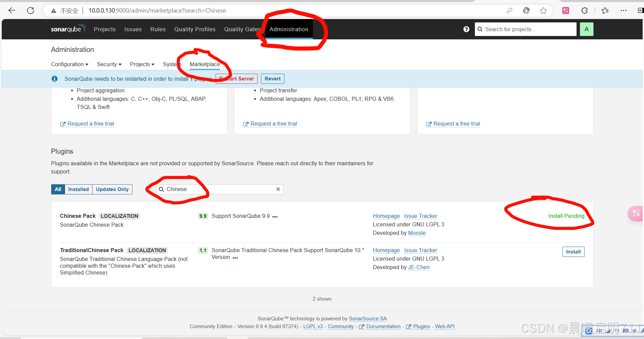Open Quality Profiles page
This screenshot has width=644, height=339.
click(x=195, y=29)
